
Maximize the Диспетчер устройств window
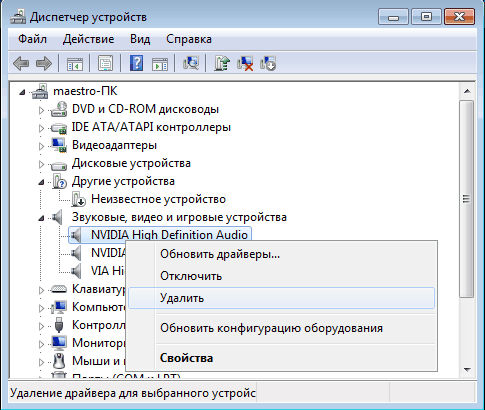point(426,17)
